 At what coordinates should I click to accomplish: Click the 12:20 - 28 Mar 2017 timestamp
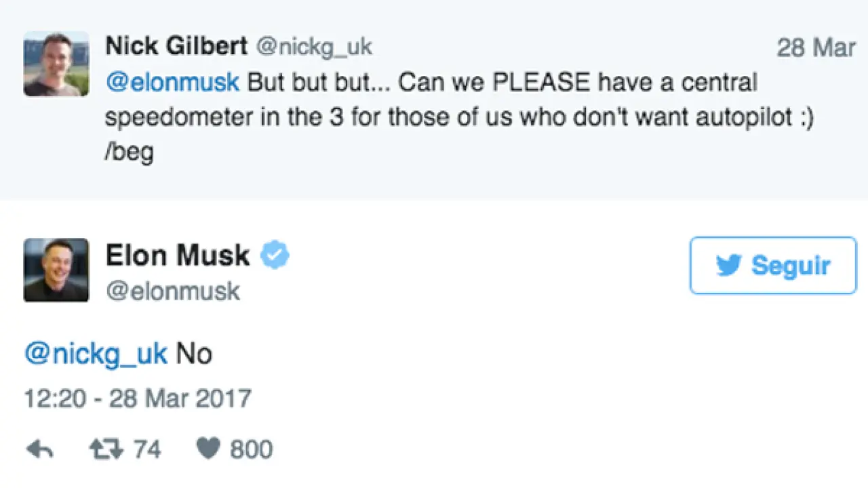(138, 398)
